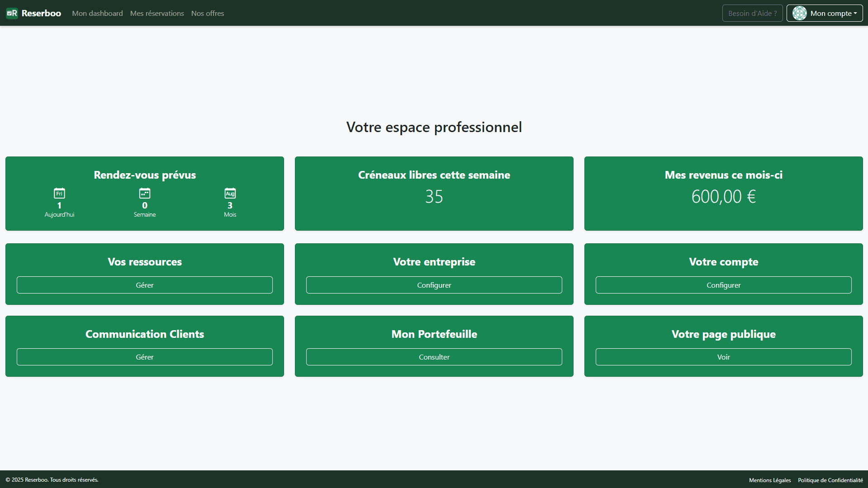The image size is (868, 488).
Task: Open Nos offres in the navigation
Action: pos(208,13)
